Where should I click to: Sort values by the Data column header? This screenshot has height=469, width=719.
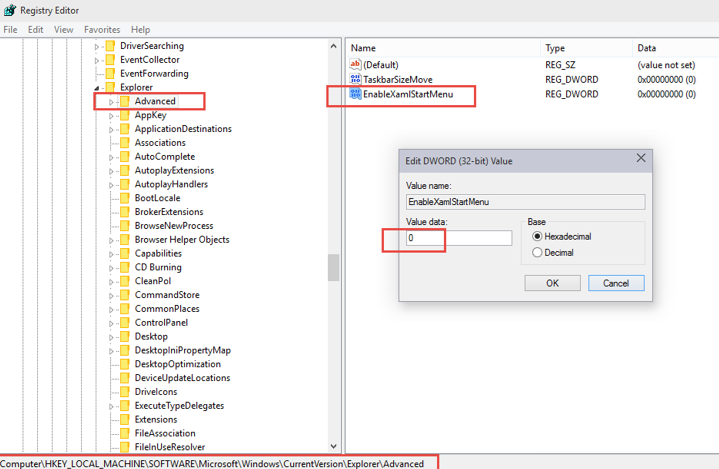coord(675,48)
